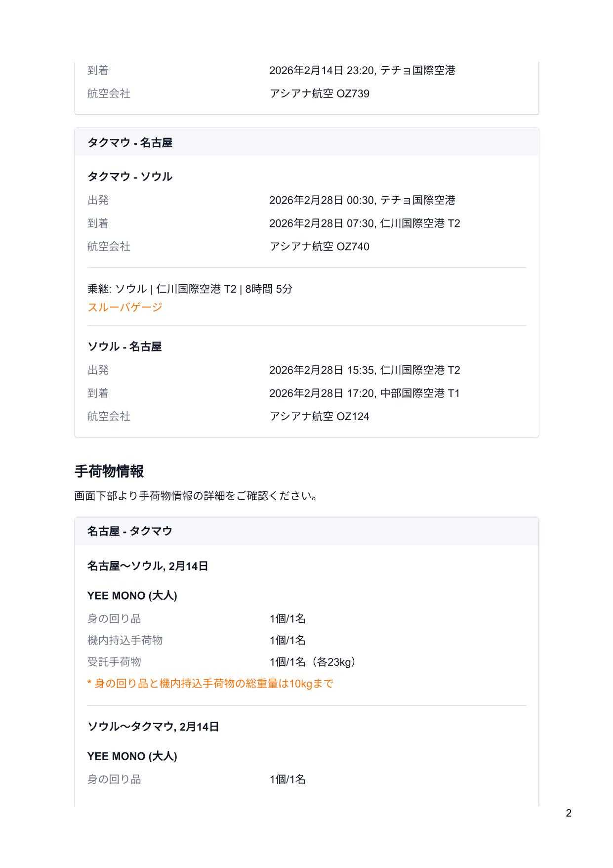Click the タクマウ - ソウル segment title

[x=130, y=176]
